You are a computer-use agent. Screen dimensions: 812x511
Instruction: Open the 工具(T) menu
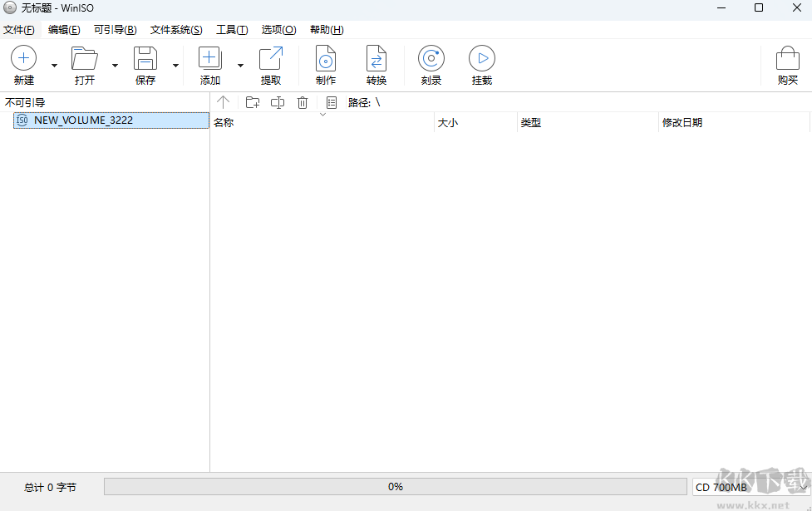tap(232, 30)
